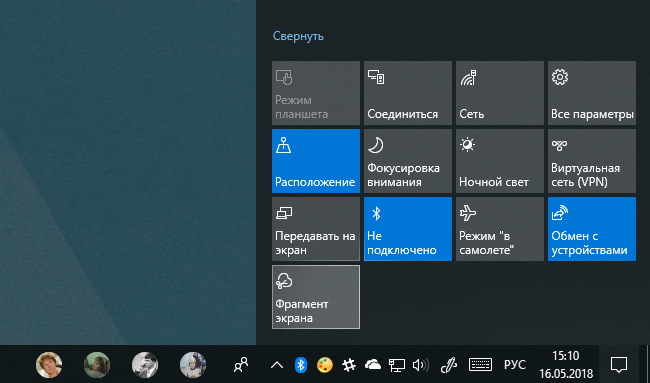Screen dimensions: 650x383
Task: Open clock showing 15:10 16.05.2018
Action: point(566,364)
